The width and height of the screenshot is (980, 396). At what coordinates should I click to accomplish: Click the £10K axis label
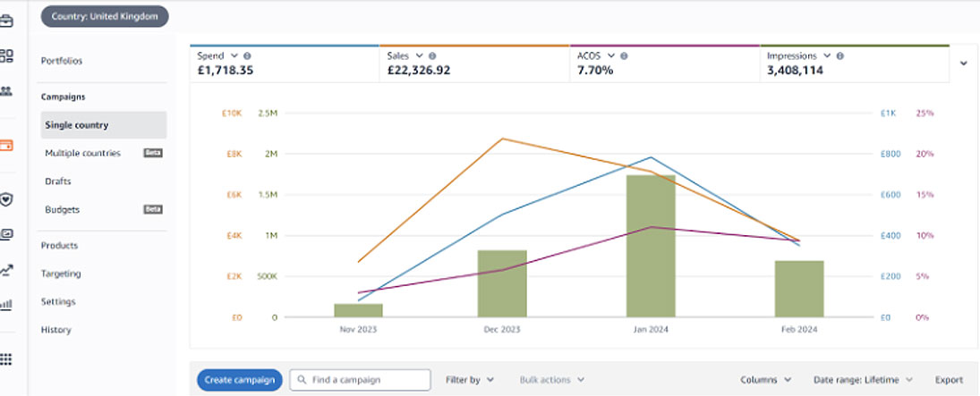pos(231,113)
